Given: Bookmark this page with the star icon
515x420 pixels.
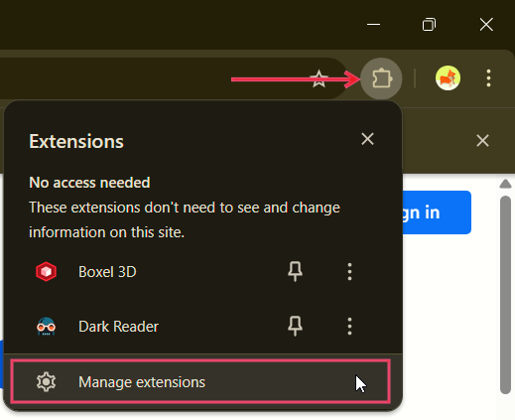Looking at the screenshot, I should (x=319, y=78).
